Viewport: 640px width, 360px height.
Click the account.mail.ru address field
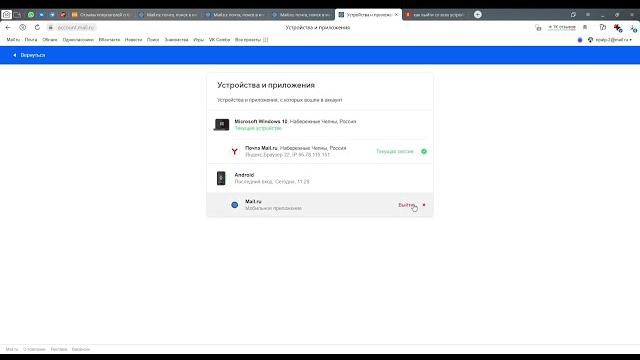76,27
